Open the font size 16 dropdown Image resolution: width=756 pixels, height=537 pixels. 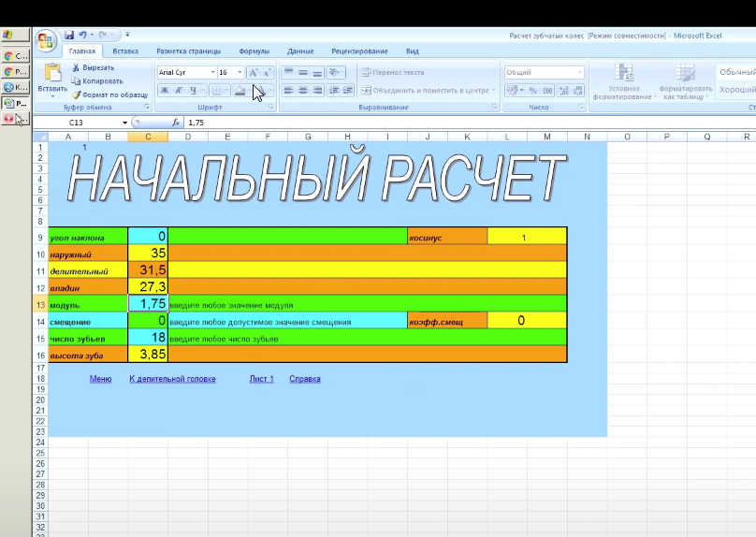[x=240, y=72]
